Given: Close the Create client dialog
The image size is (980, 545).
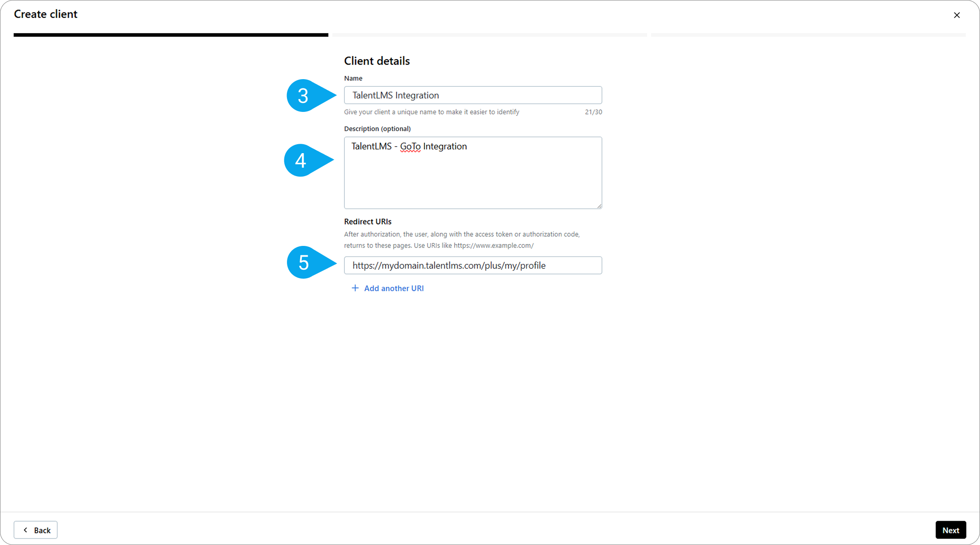Looking at the screenshot, I should (957, 15).
